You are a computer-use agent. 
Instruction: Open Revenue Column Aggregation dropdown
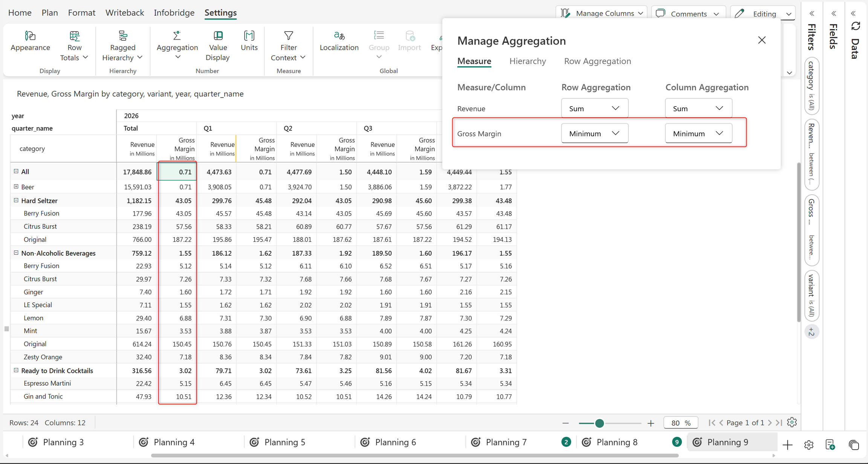[698, 108]
